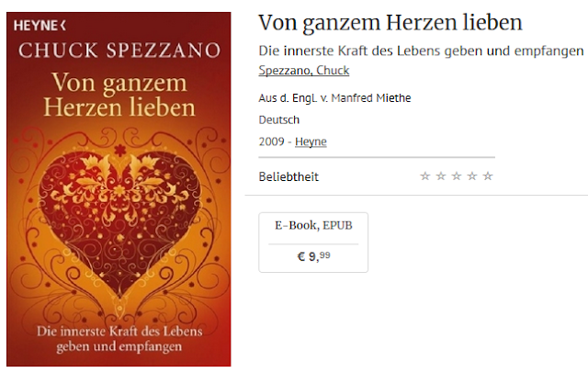The image size is (588, 373).
Task: Click the book cover image
Action: click(x=119, y=189)
